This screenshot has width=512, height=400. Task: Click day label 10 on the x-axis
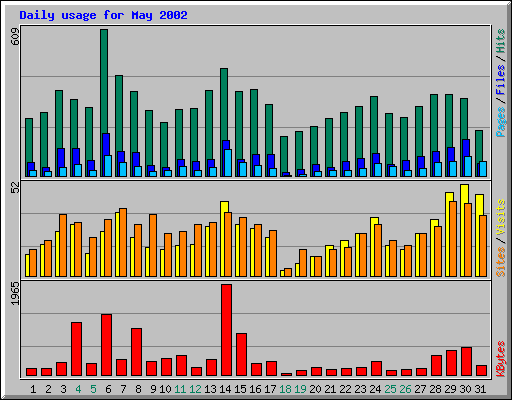coord(165,389)
